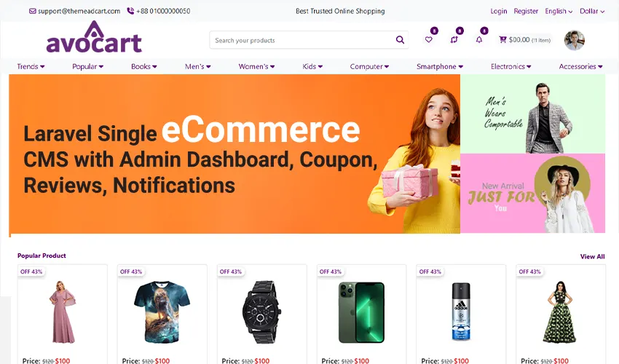Open the shopping cart icon
The height and width of the screenshot is (364, 619).
(x=502, y=39)
